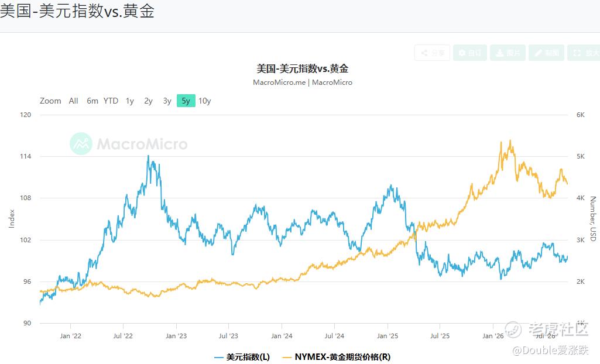Click the highlighted 5y zoom button
This screenshot has width=600, height=364.
point(186,101)
